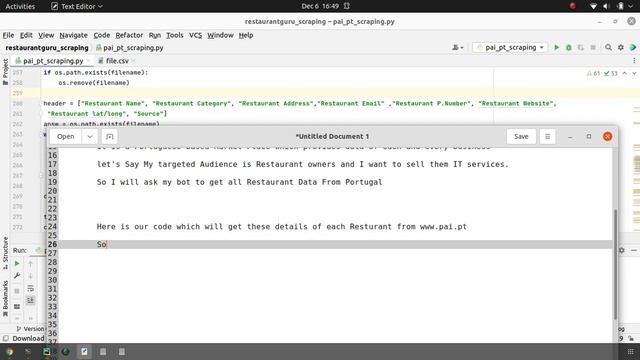Click the clock showing Dec 6 16:49
The image size is (640, 360).
(x=320, y=6)
